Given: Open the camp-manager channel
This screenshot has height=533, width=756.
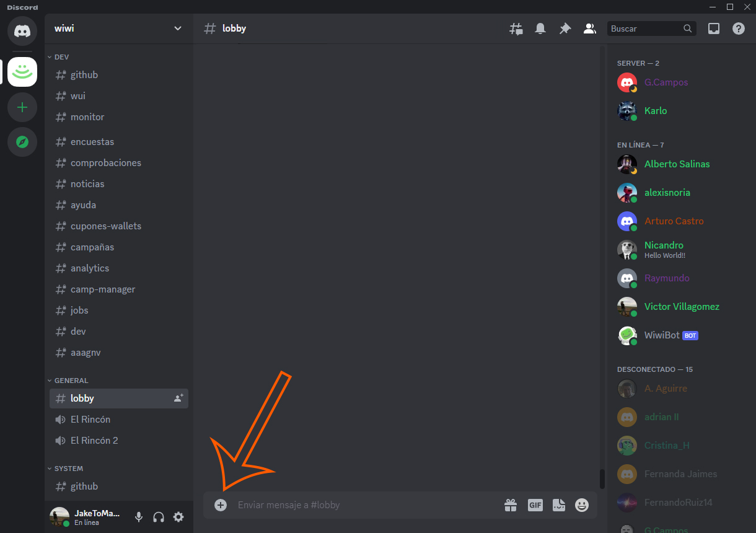Looking at the screenshot, I should click(119, 289).
